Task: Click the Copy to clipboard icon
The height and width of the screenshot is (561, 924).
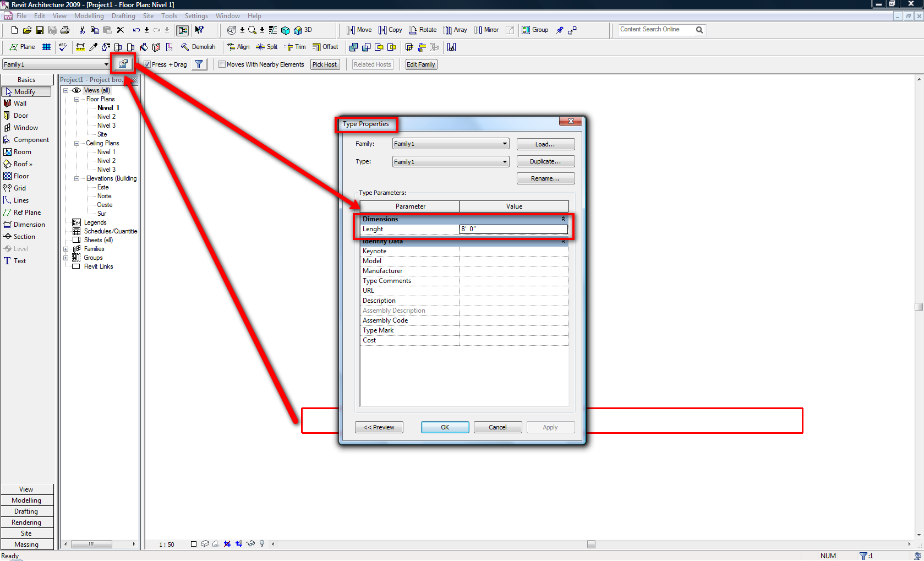Action: (x=95, y=30)
